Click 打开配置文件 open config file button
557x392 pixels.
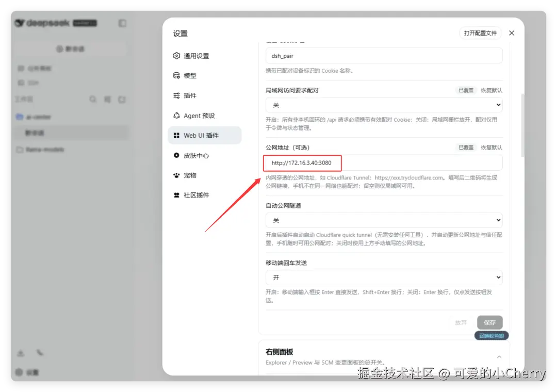coord(480,33)
